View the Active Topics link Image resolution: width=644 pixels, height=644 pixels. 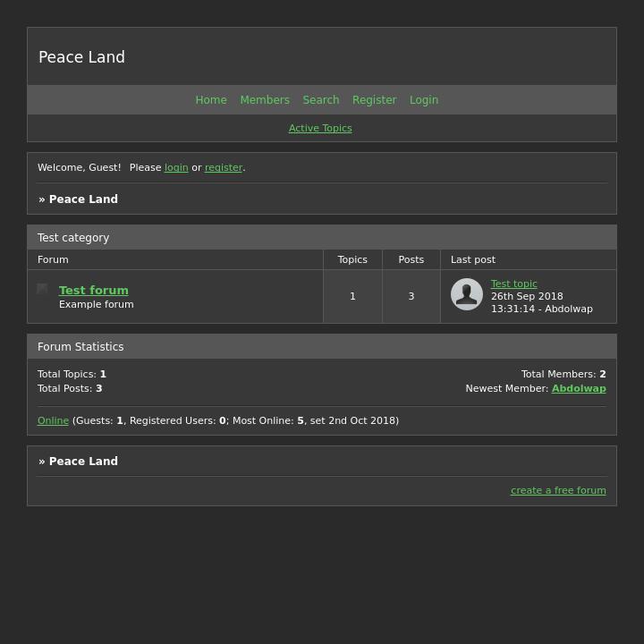click(x=320, y=129)
